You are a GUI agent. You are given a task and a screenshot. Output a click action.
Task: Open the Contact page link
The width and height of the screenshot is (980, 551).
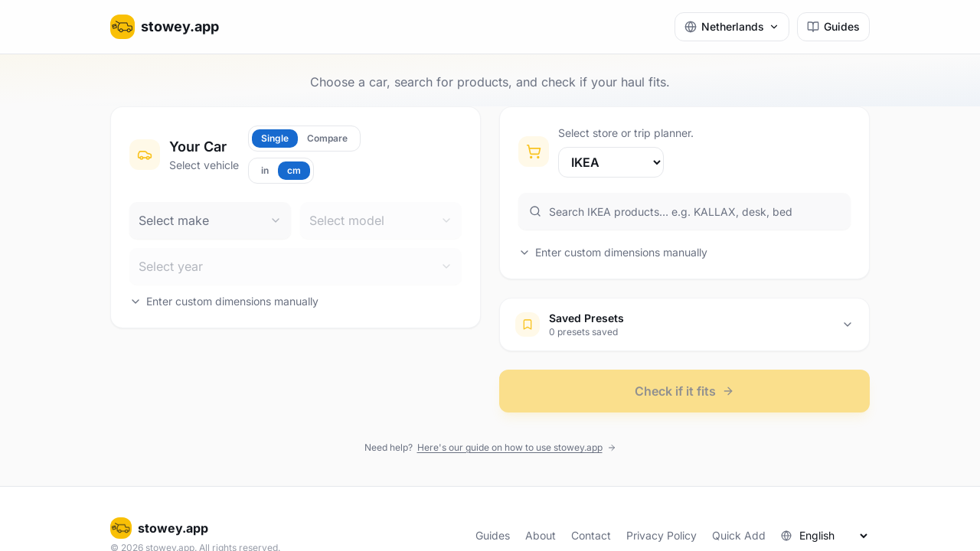(591, 536)
